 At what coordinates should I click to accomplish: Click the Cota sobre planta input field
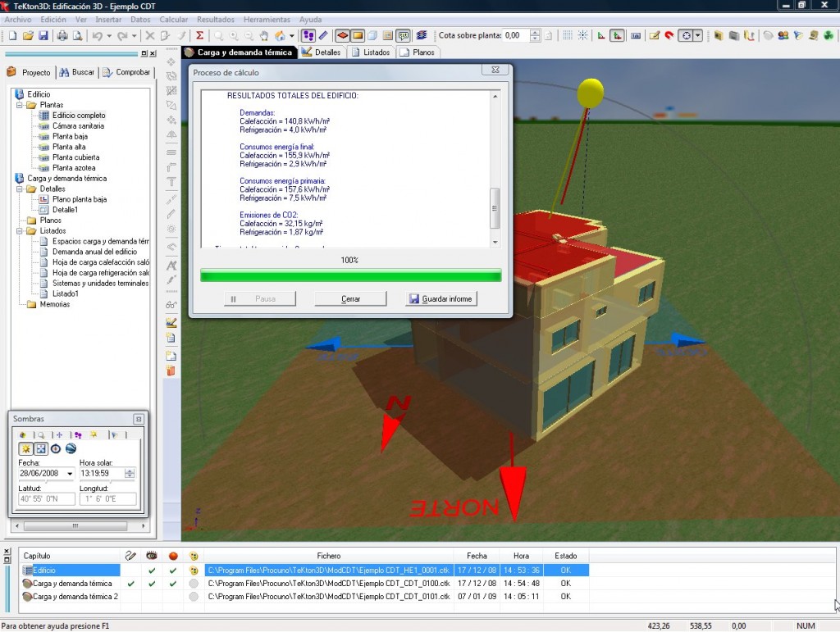click(x=516, y=36)
